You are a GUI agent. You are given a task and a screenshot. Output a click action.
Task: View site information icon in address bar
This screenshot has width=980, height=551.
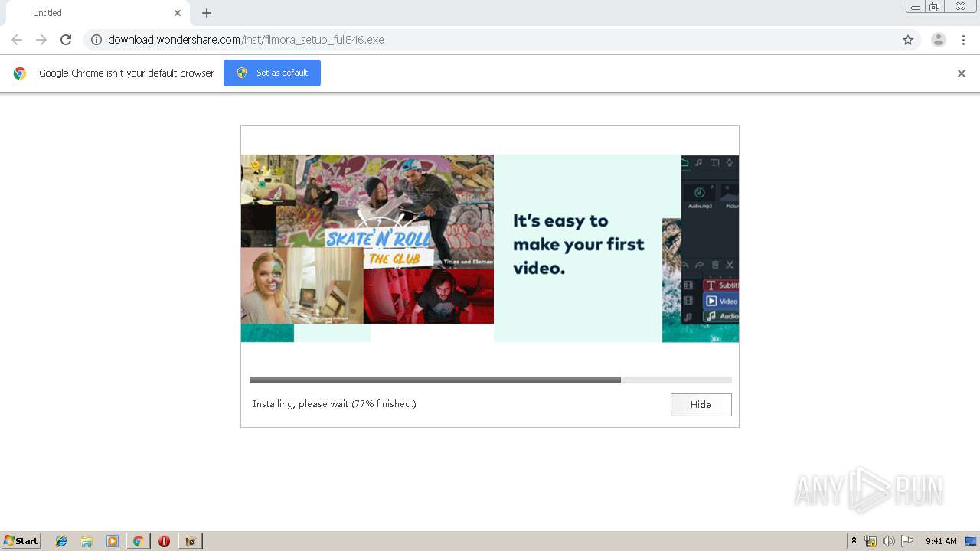pyautogui.click(x=96, y=40)
